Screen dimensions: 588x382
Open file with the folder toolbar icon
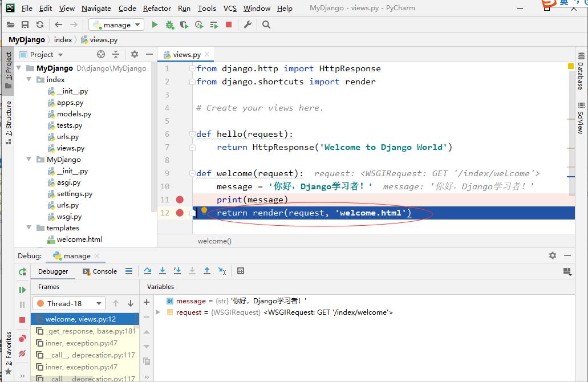10,25
